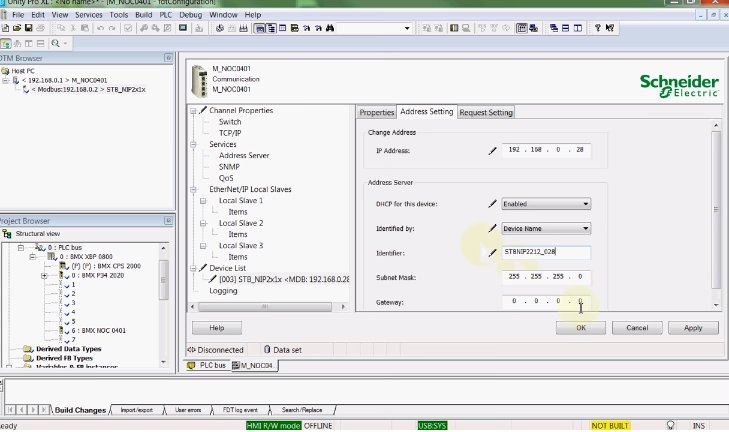Click the pencil icon next to IP Address
Viewport: 729px width, 432px height.
[492, 151]
